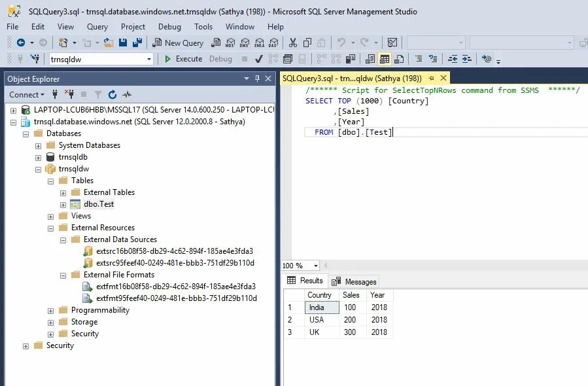Open the Query menu
The width and height of the screenshot is (588, 386).
[x=97, y=27]
